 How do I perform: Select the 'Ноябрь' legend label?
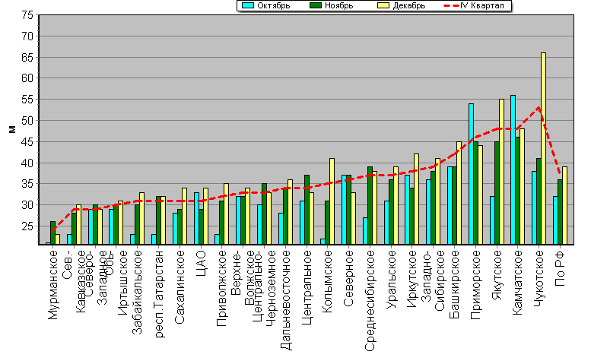(338, 5)
